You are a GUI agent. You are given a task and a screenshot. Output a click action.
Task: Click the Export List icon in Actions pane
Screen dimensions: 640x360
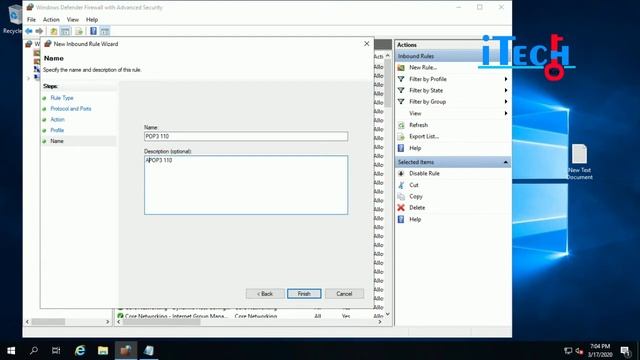[x=401, y=136]
